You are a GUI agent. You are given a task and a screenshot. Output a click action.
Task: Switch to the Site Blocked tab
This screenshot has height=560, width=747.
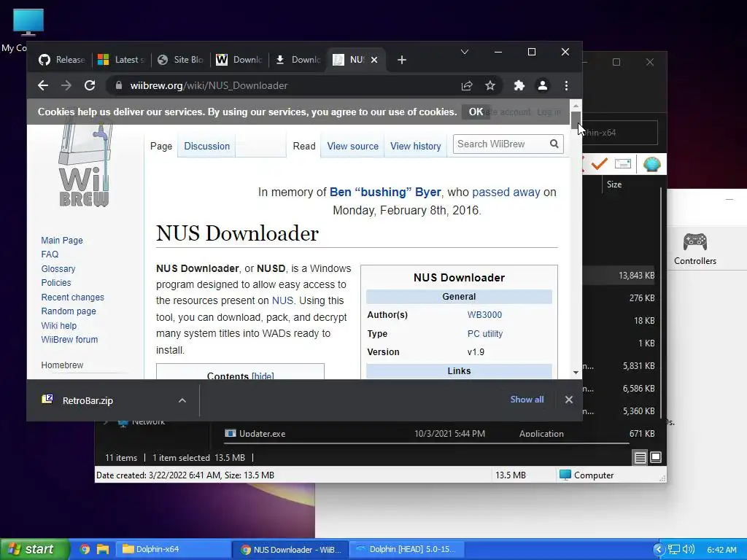click(180, 60)
